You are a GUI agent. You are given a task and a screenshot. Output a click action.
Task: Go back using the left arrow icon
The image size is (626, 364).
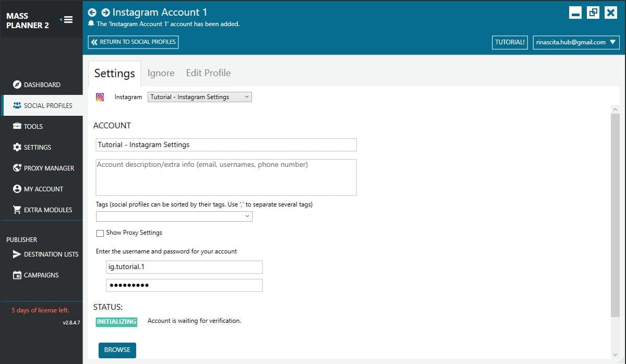pos(92,12)
